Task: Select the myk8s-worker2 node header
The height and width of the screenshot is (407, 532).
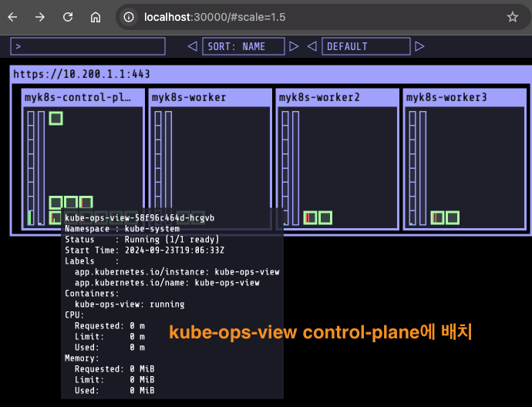Action: click(337, 98)
